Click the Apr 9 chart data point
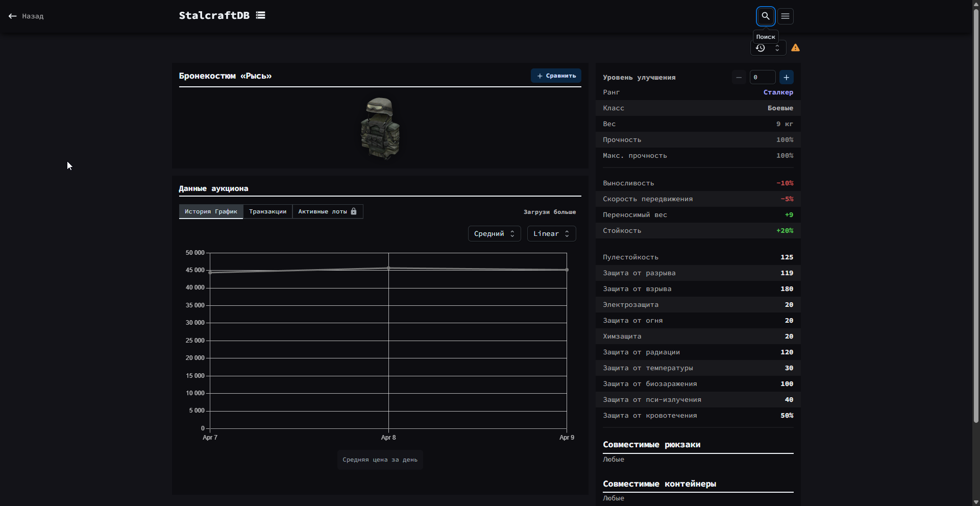980x506 pixels. (x=567, y=270)
